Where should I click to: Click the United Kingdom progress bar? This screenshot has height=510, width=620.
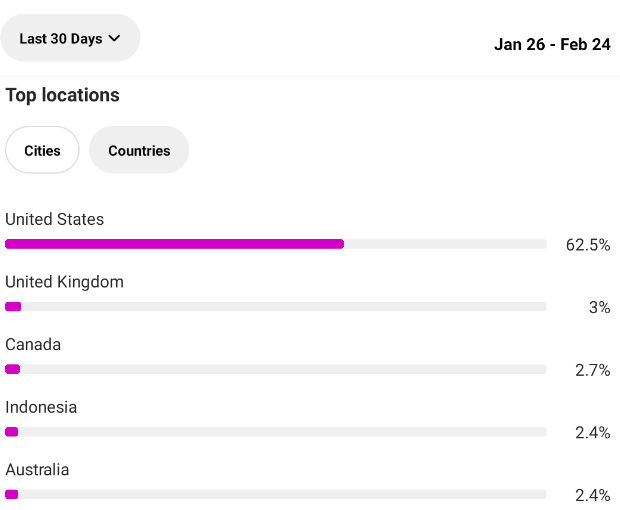[13, 307]
